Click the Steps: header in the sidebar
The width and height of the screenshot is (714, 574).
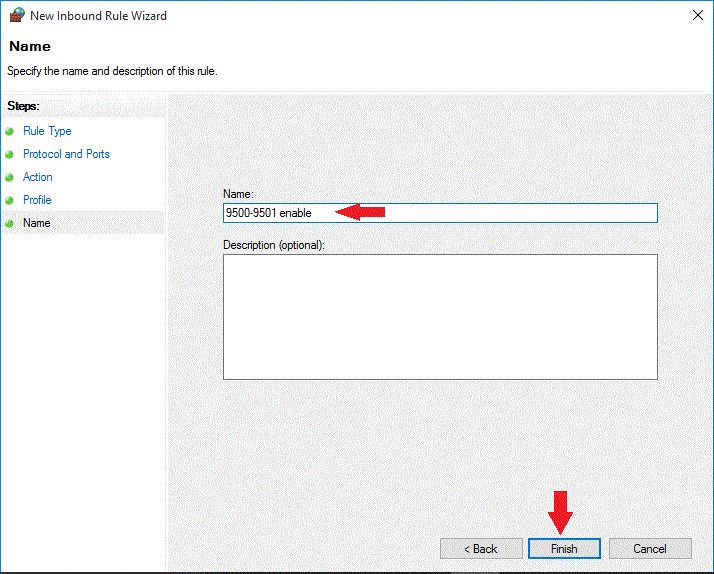pyautogui.click(x=23, y=106)
